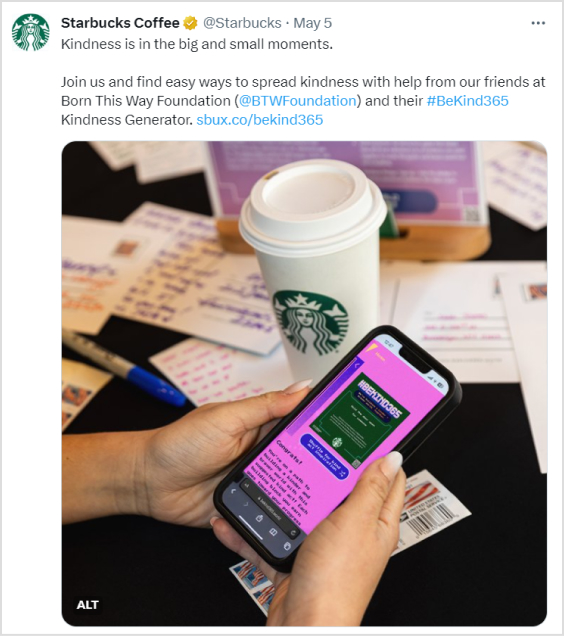Open the May 5 tweet timestamp
564x636 pixels.
coord(312,23)
